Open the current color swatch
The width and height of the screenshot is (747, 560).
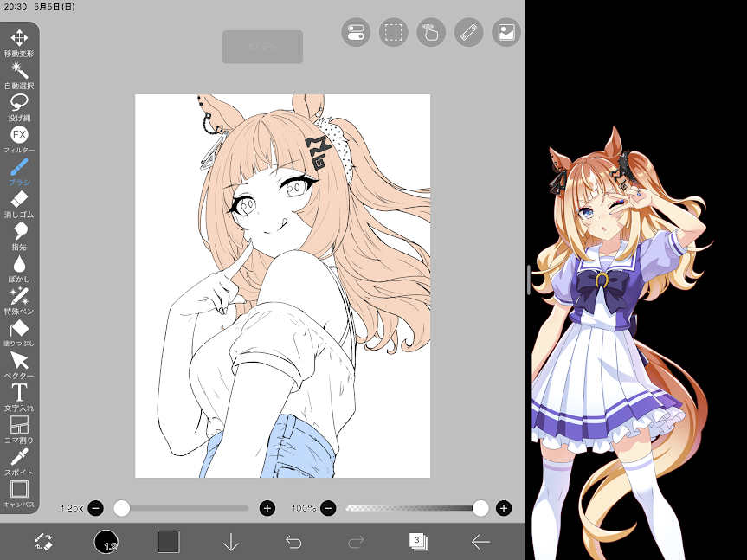169,542
